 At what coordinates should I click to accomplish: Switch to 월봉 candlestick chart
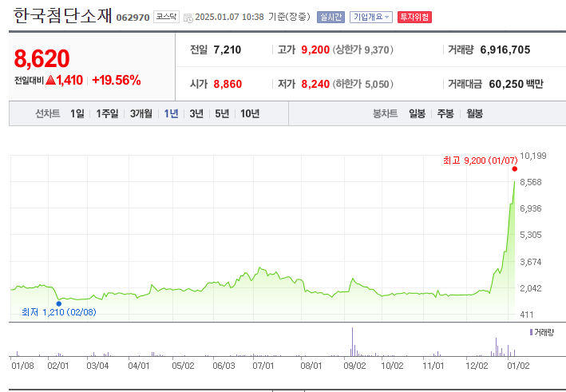(474, 113)
